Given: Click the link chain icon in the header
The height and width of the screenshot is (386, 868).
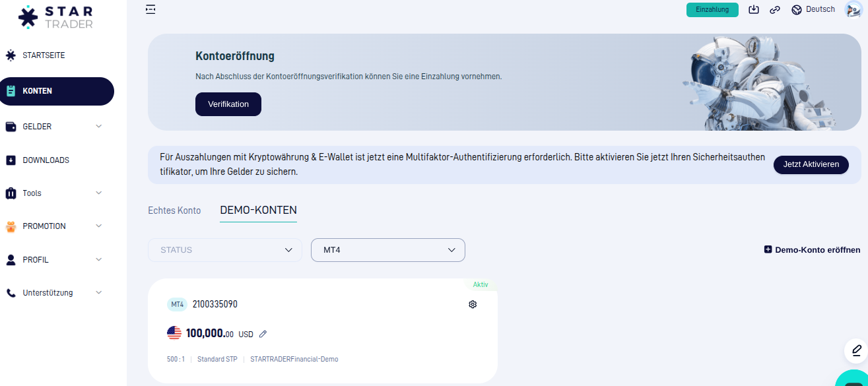Looking at the screenshot, I should [x=775, y=10].
